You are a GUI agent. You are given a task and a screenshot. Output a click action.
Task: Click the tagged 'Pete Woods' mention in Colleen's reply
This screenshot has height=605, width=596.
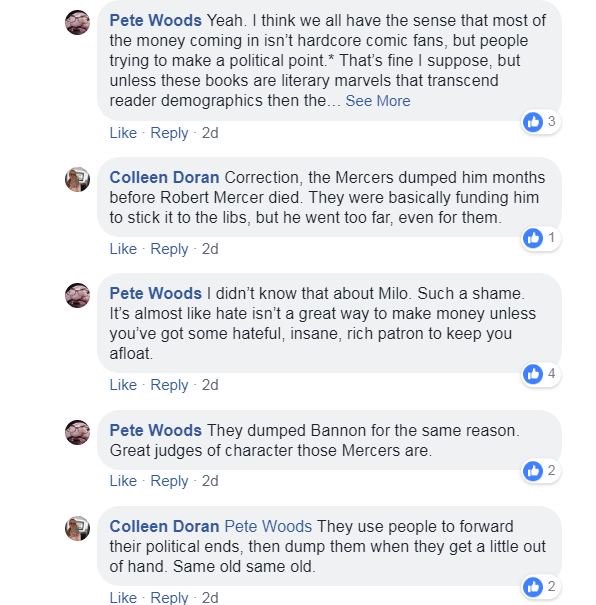(268, 527)
